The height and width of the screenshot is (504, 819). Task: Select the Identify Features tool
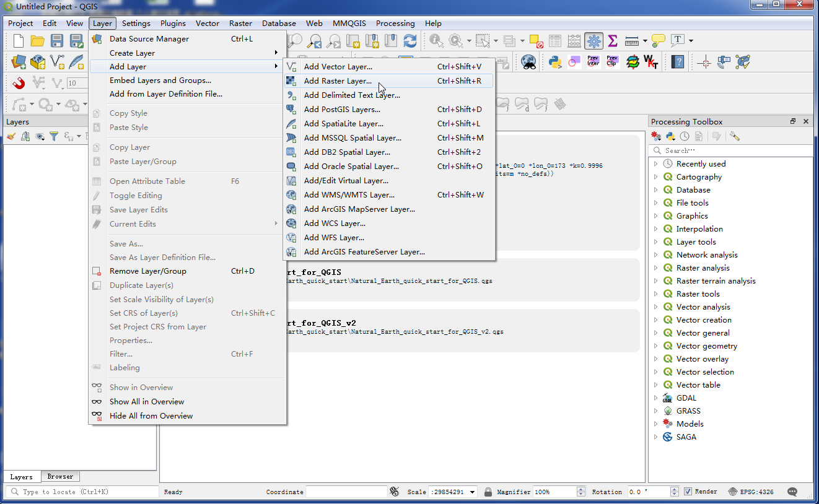[437, 41]
